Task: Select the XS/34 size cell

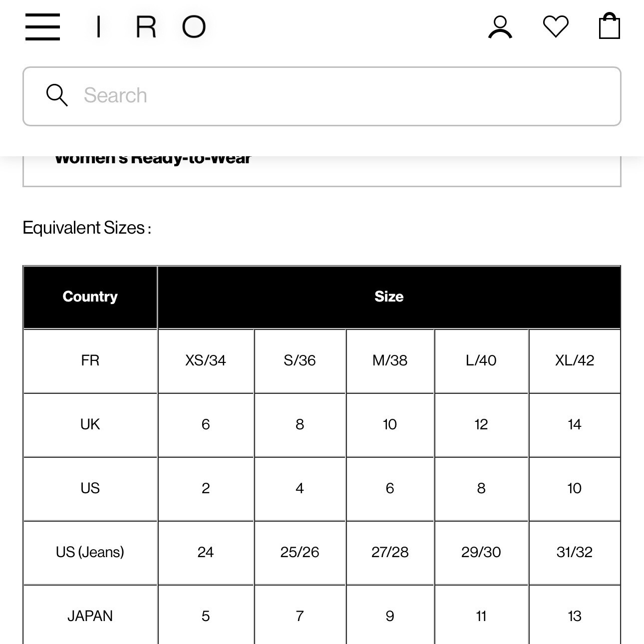Action: click(x=206, y=361)
